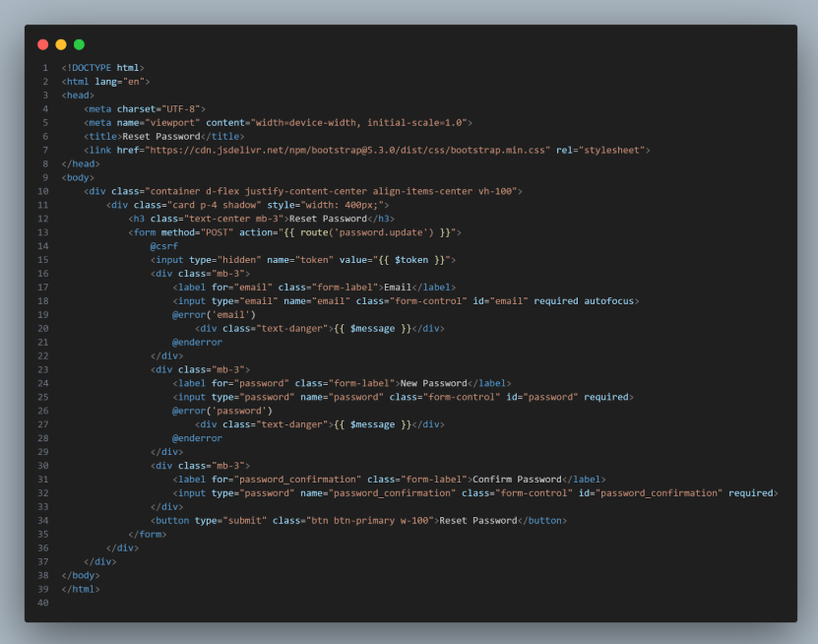
Task: Click the <!DOCTYPE html> declaration
Action: point(102,67)
